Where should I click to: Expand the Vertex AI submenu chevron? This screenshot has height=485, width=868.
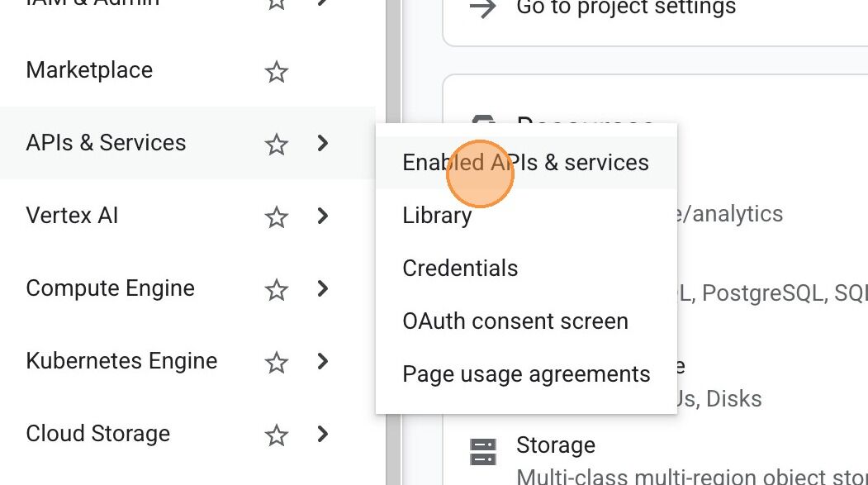pos(322,216)
